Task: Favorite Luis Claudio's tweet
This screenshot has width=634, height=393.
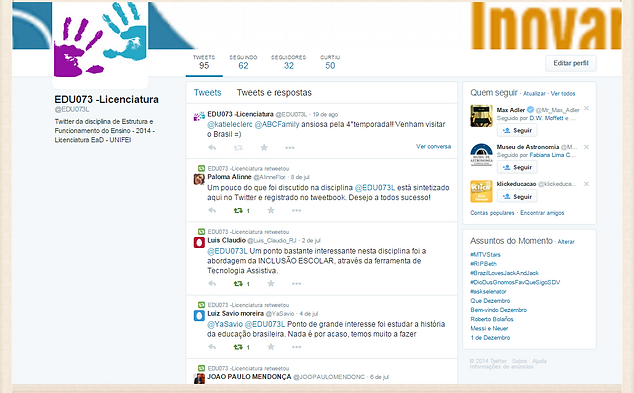Action: coord(271,283)
